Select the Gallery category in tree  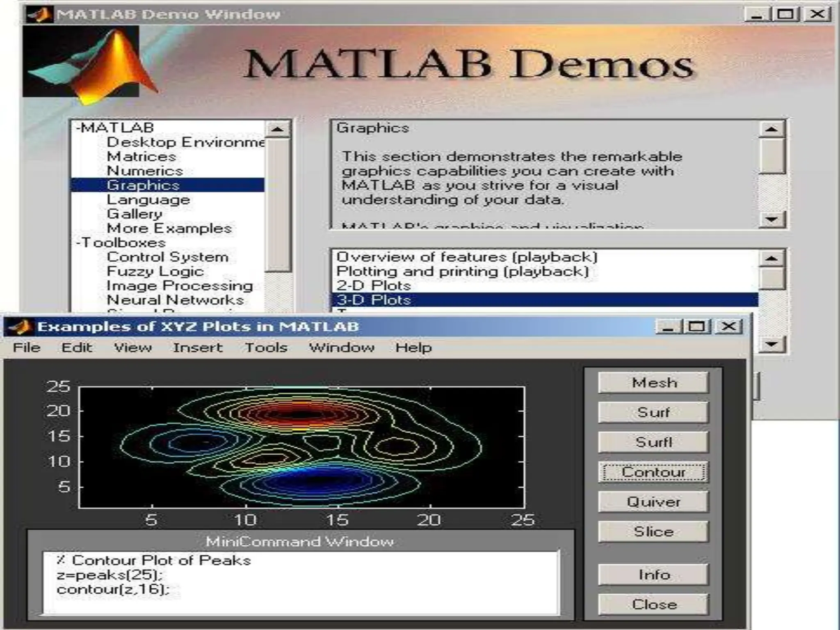[x=134, y=214]
